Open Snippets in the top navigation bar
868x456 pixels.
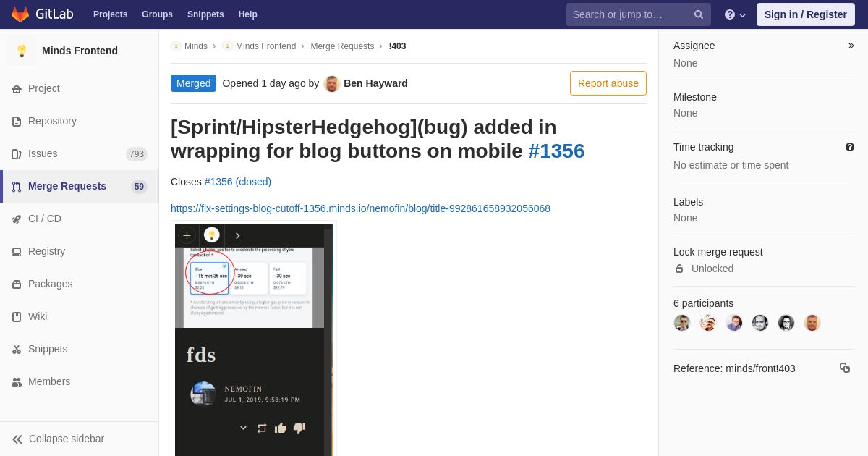coord(205,14)
